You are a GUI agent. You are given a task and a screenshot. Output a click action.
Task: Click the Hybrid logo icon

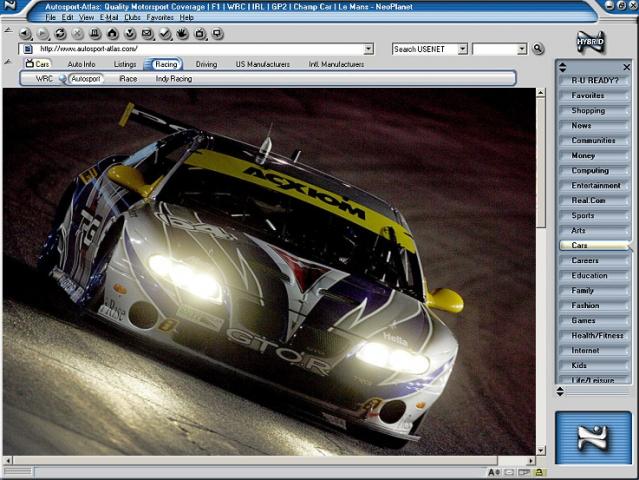(x=591, y=41)
